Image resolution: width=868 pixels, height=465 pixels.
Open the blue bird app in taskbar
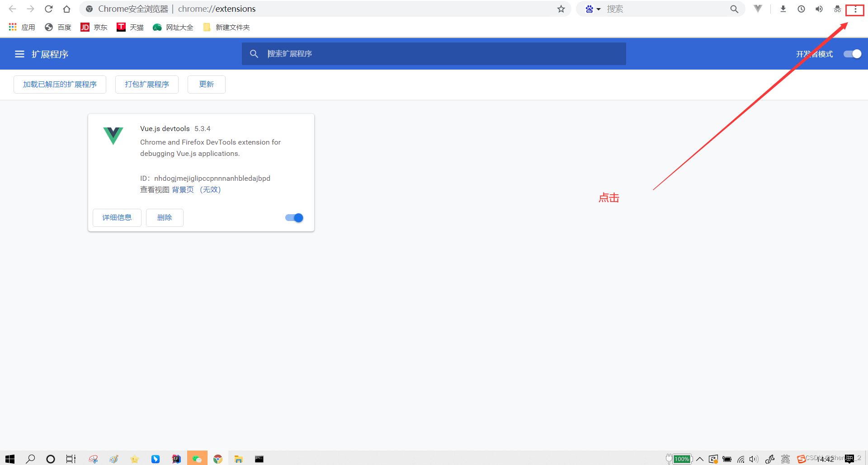[x=156, y=459]
